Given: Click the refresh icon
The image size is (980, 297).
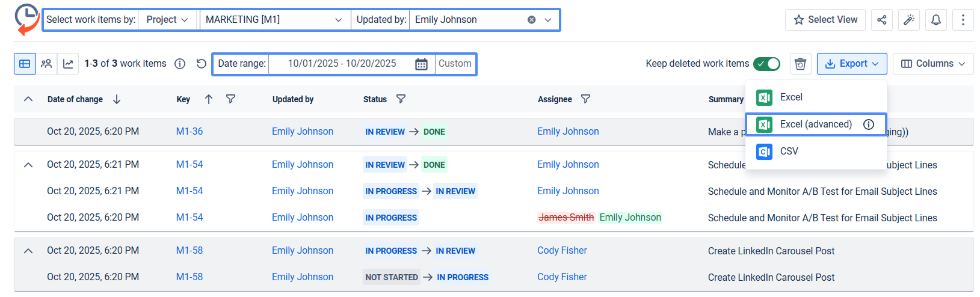Looking at the screenshot, I should [202, 64].
